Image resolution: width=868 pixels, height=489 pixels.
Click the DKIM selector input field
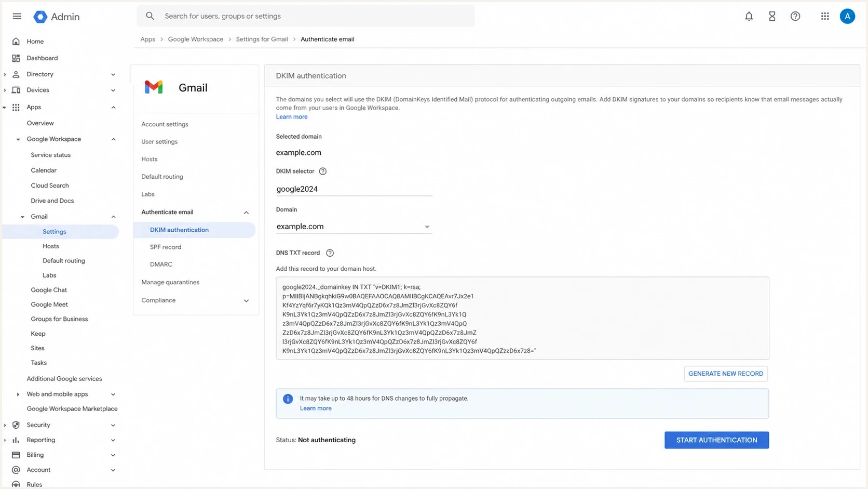tap(354, 189)
